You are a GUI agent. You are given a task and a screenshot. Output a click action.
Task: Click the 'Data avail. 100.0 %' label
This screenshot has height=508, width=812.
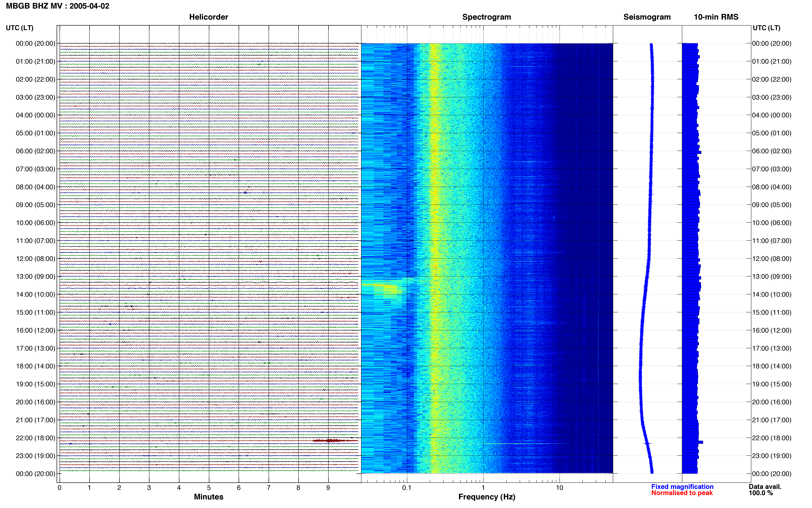tap(765, 490)
